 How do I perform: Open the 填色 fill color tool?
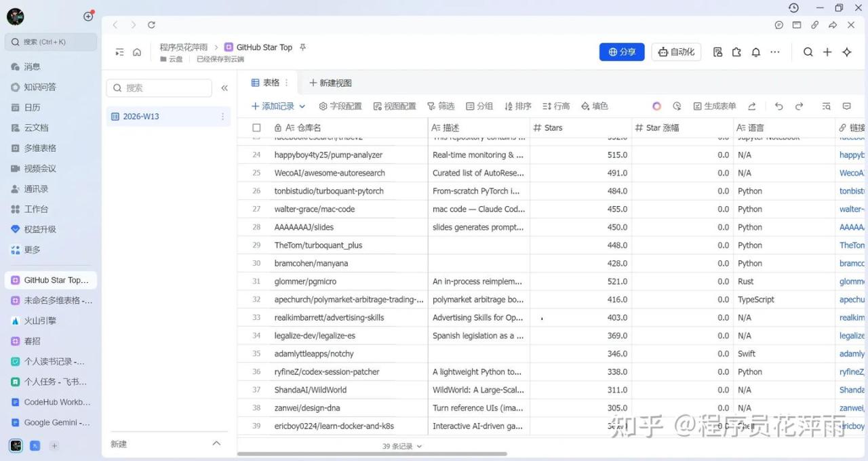[x=594, y=106]
